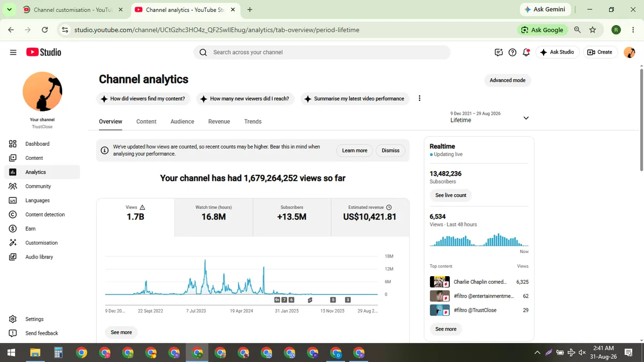Click the account avatar in header
Screen dimensions: 644x362
coord(629,52)
